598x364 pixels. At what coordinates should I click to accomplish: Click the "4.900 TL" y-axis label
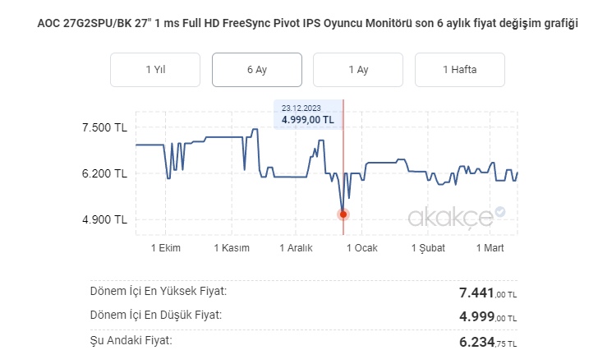point(103,219)
